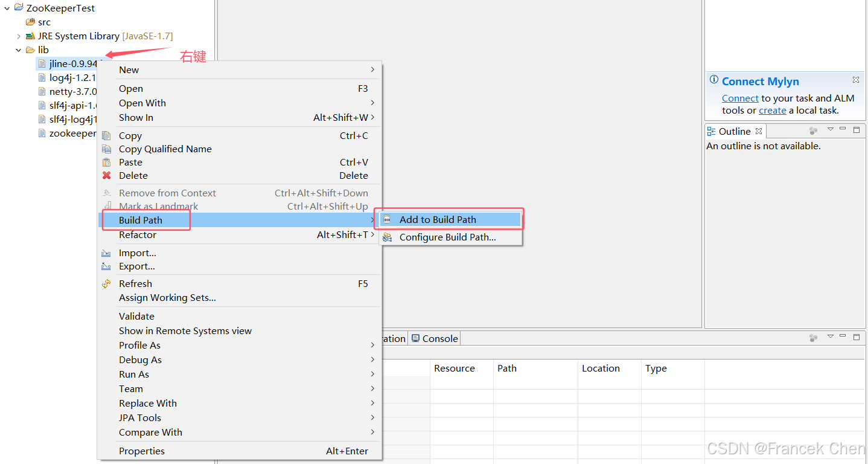Viewport: 868px width, 464px height.
Task: Click the src package folder icon
Action: (30, 22)
